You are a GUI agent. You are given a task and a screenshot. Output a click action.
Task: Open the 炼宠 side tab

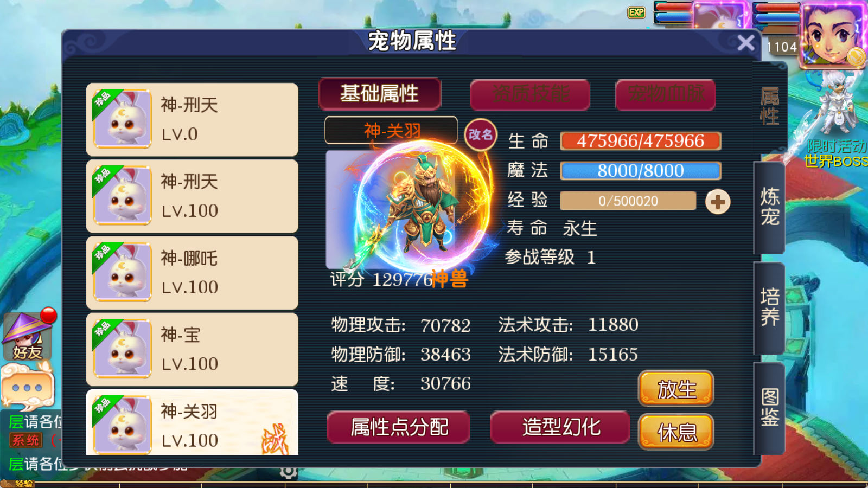(769, 207)
